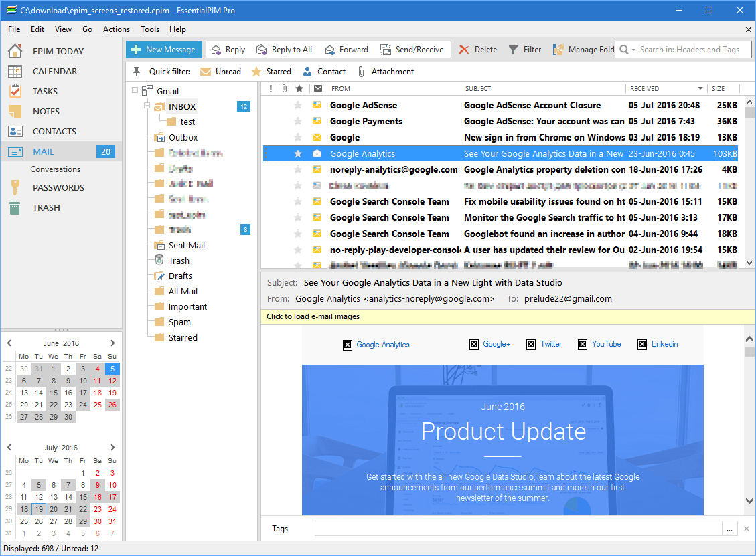The height and width of the screenshot is (556, 756).
Task: Click Reply to All in toolbar
Action: (x=285, y=50)
